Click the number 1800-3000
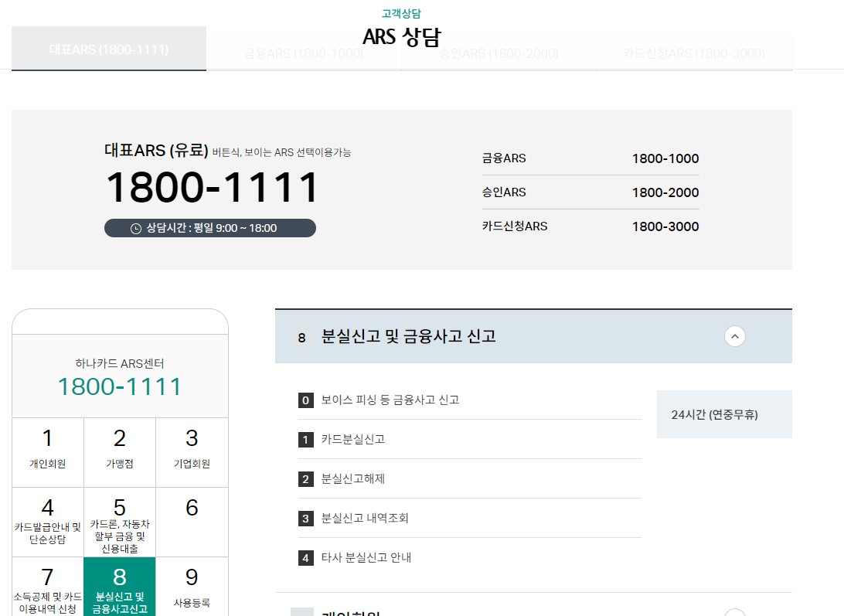 (665, 226)
